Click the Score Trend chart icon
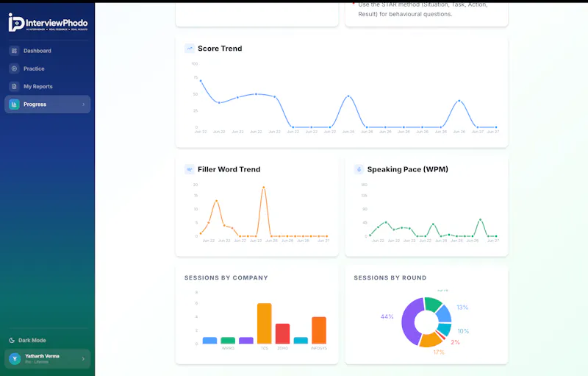 pos(190,49)
